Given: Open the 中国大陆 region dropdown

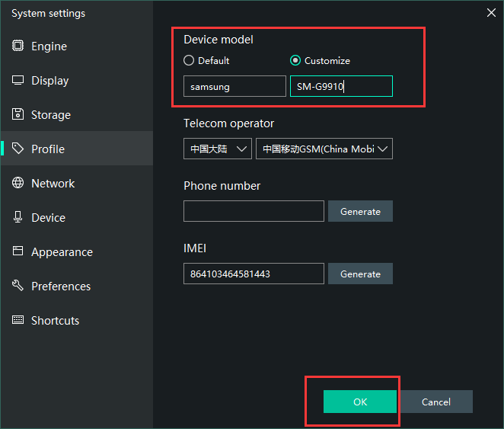Looking at the screenshot, I should click(217, 149).
